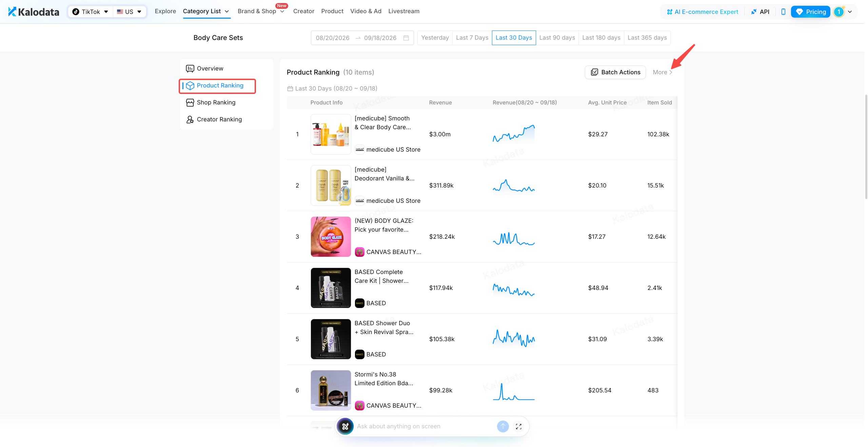Open the Livestream menu item

tap(403, 11)
